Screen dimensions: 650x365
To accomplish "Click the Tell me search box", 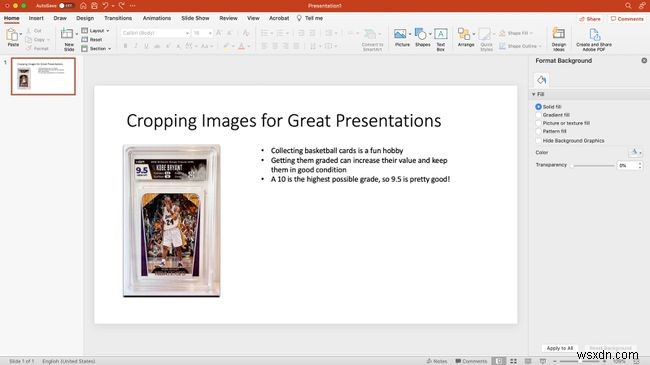I will [310, 18].
